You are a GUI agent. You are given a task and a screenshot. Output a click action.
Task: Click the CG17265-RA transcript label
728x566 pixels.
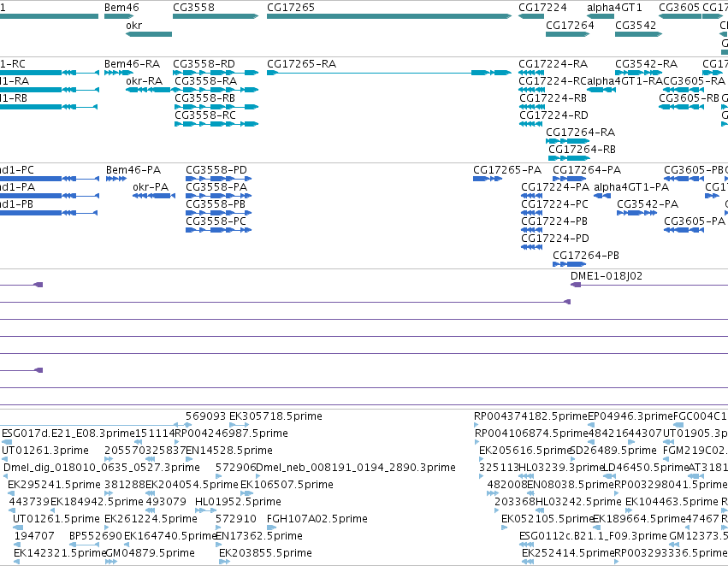(301, 63)
